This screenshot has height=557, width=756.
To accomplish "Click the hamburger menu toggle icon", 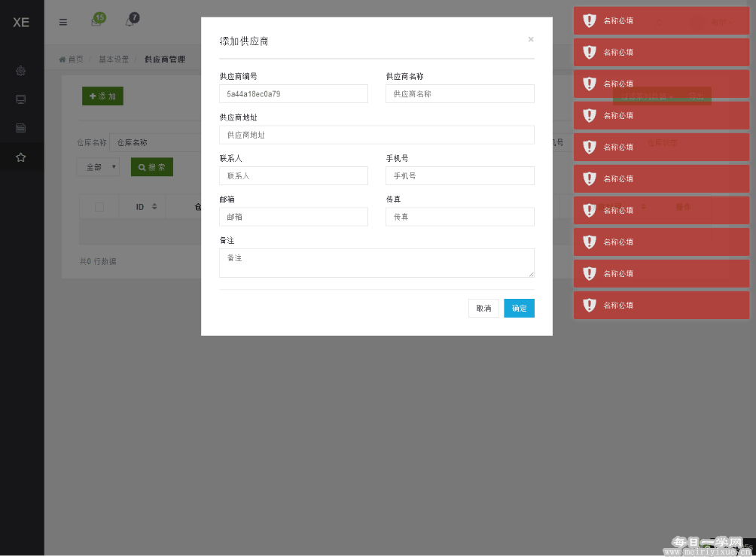I will point(63,22).
